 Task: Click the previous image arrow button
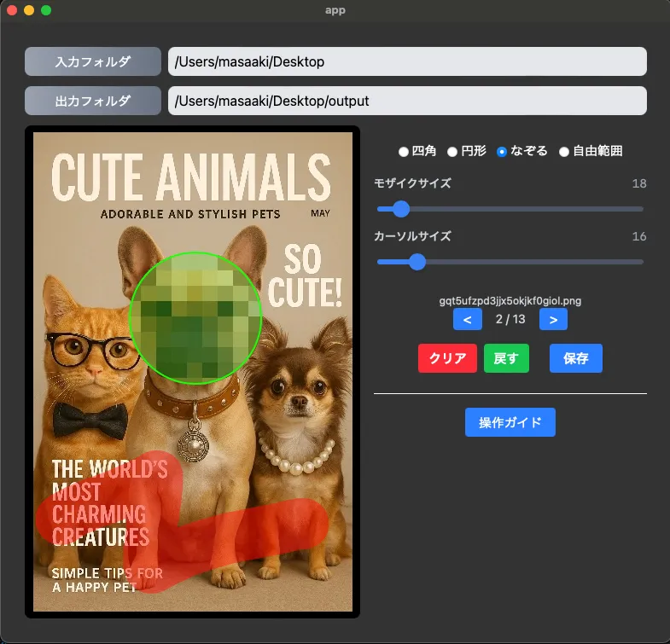coord(467,320)
